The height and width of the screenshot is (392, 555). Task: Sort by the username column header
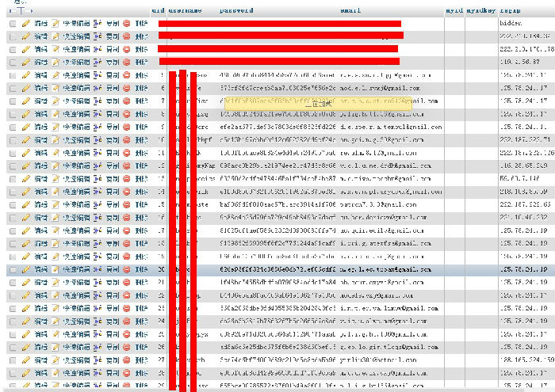(x=185, y=11)
